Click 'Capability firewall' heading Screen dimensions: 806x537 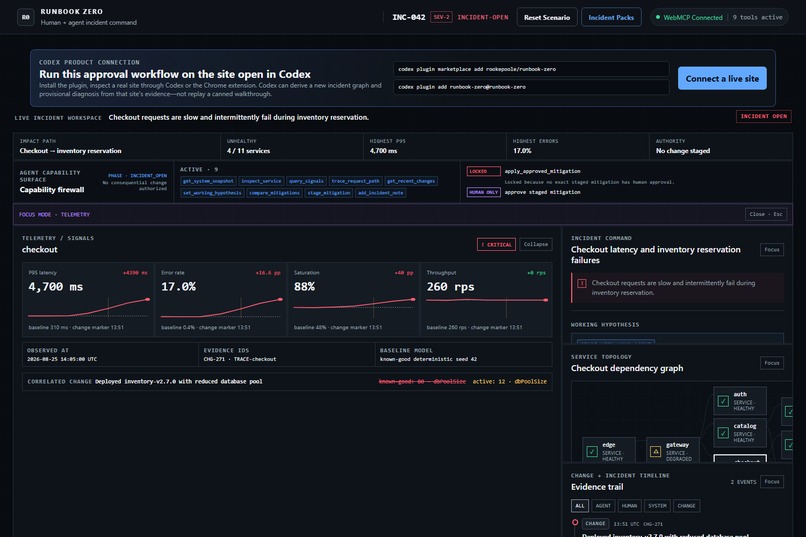point(52,190)
